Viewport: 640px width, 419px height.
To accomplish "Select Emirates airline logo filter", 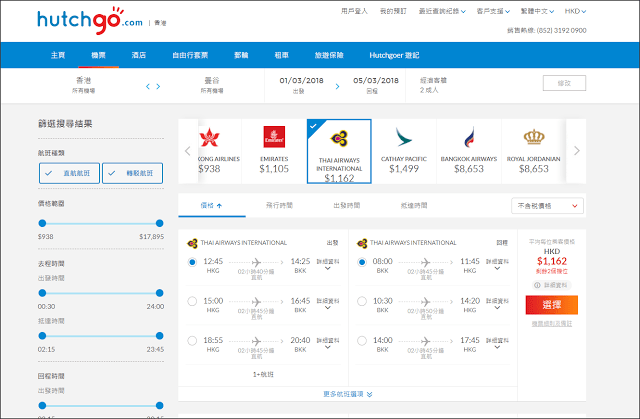I will [x=274, y=137].
